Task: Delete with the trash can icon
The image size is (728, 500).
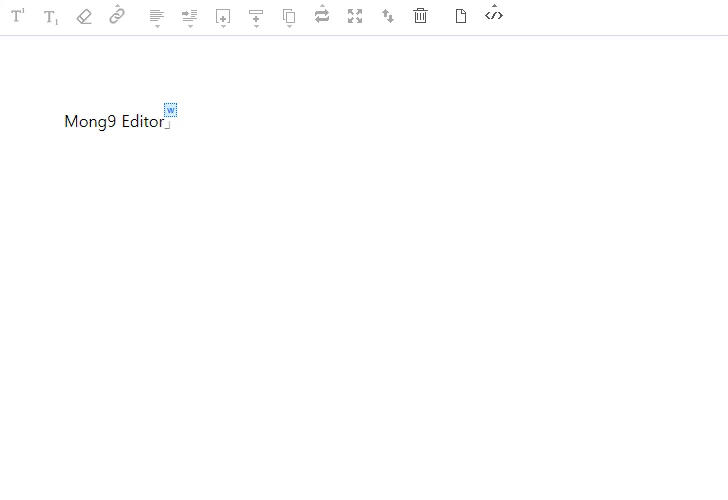Action: click(x=421, y=16)
